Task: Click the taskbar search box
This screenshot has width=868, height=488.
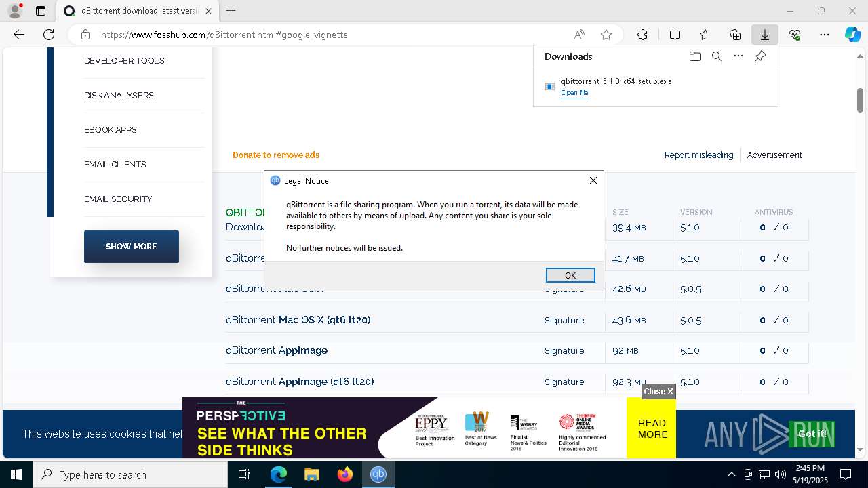Action: (x=130, y=474)
